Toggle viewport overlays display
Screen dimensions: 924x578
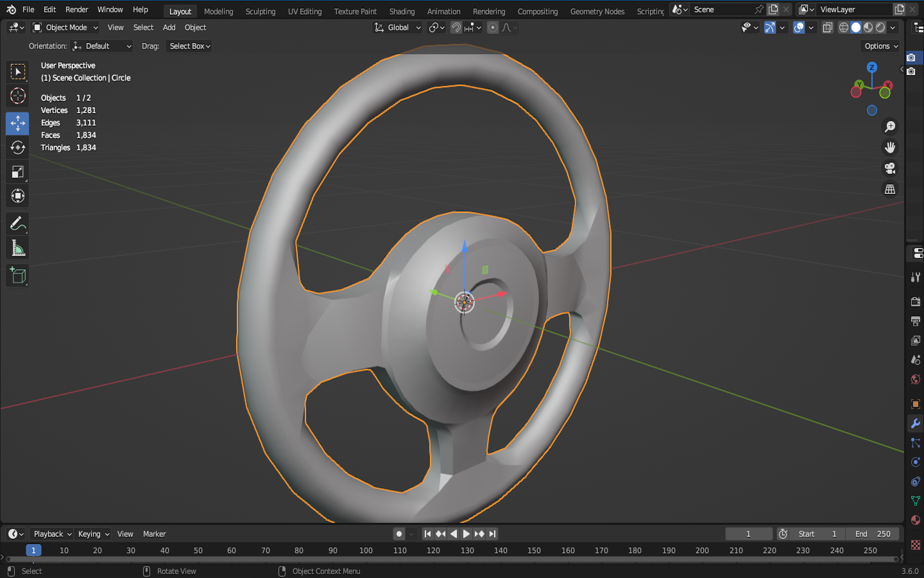point(799,28)
